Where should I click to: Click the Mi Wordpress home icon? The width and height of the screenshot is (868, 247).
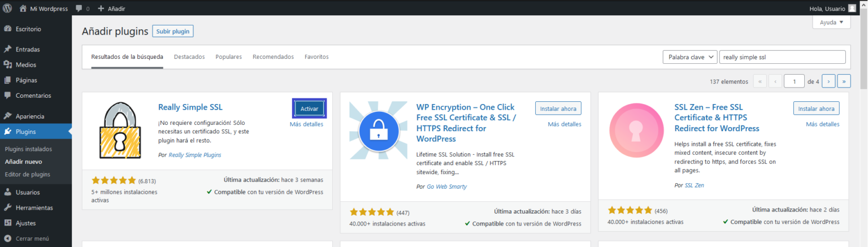click(23, 8)
